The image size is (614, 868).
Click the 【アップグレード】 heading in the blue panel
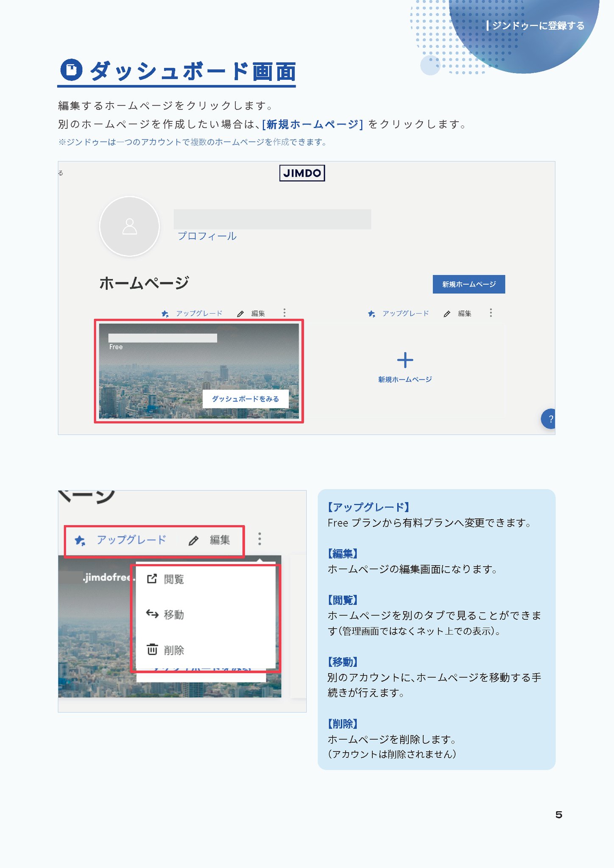(x=368, y=507)
